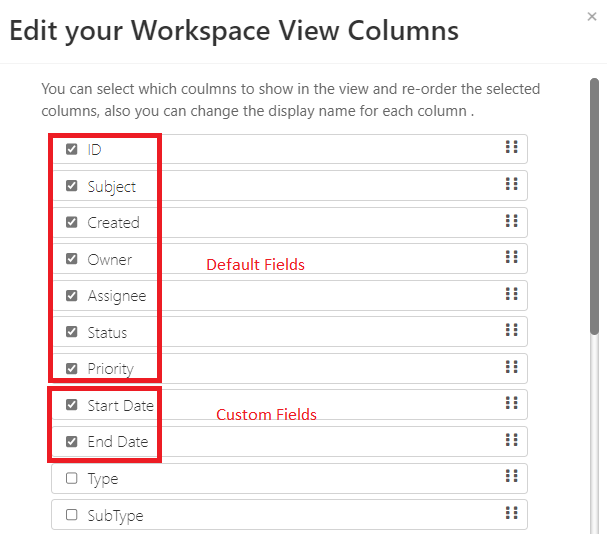The height and width of the screenshot is (534, 607).
Task: Grab the drag handle on the ID row
Action: tap(511, 147)
